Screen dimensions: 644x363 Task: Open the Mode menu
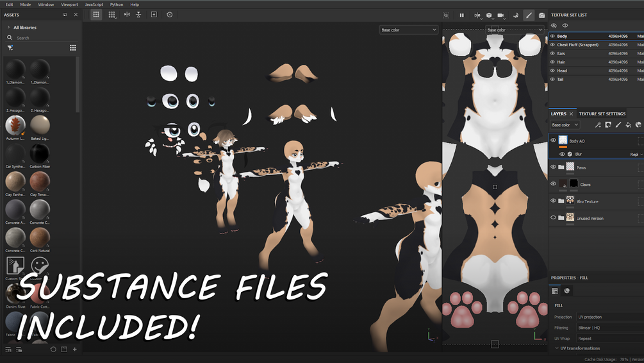[26, 4]
